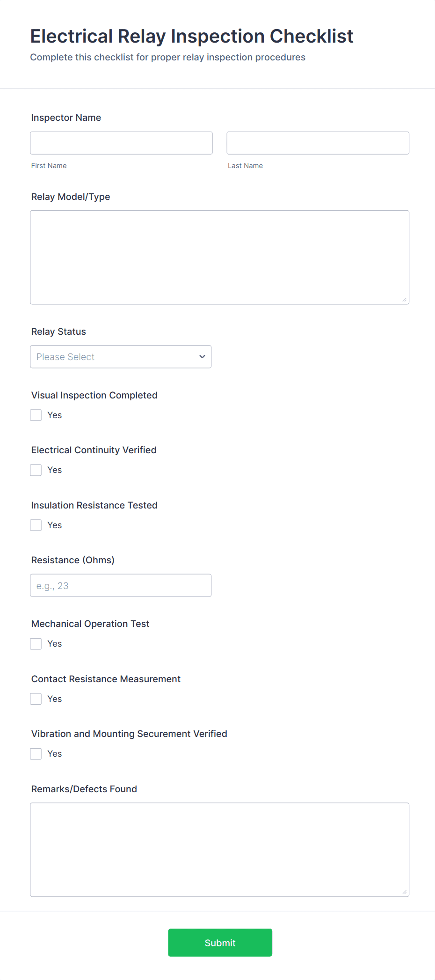Image resolution: width=435 pixels, height=980 pixels.
Task: Enable Insulation Resistance Tested checkbox
Action: (36, 525)
